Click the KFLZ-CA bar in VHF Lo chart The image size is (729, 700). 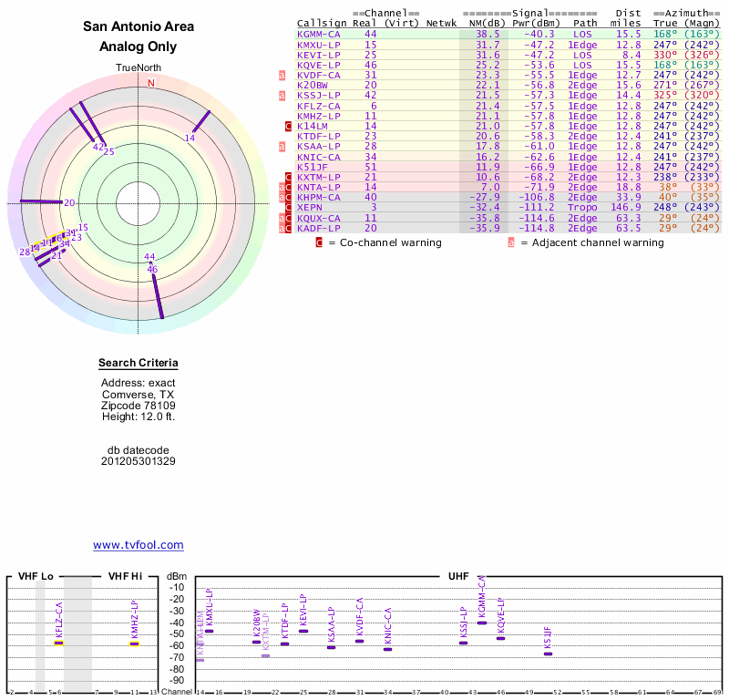click(58, 643)
